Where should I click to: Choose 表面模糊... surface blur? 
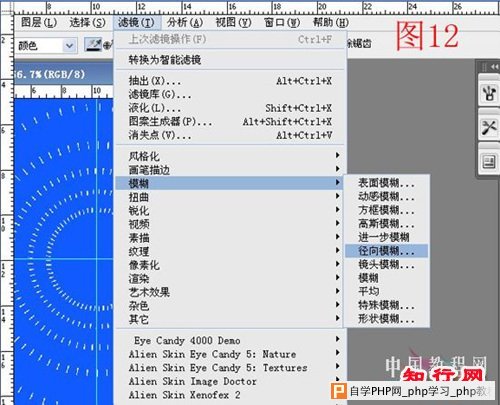coord(386,183)
